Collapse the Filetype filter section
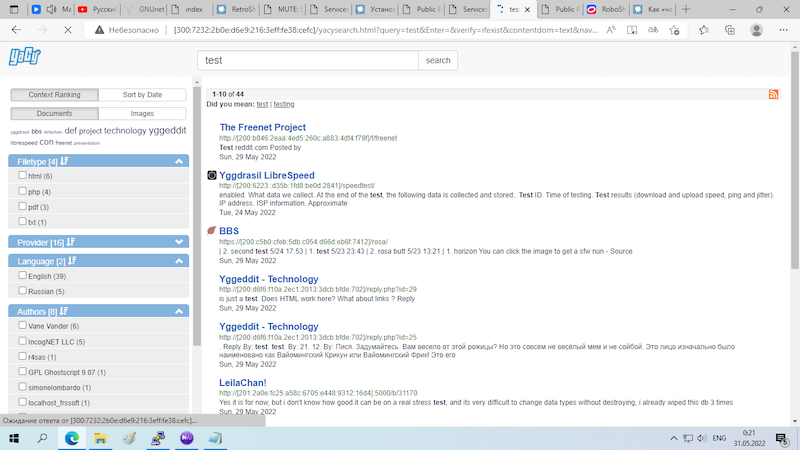 pos(179,161)
